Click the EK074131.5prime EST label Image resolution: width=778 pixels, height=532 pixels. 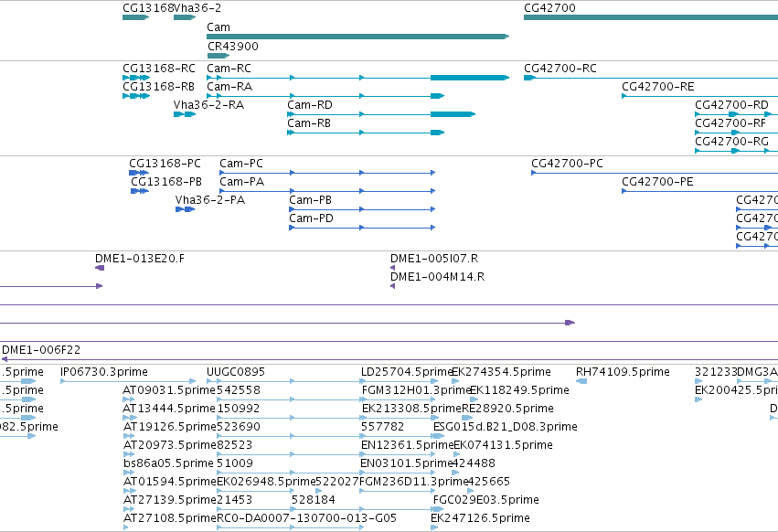click(x=503, y=445)
